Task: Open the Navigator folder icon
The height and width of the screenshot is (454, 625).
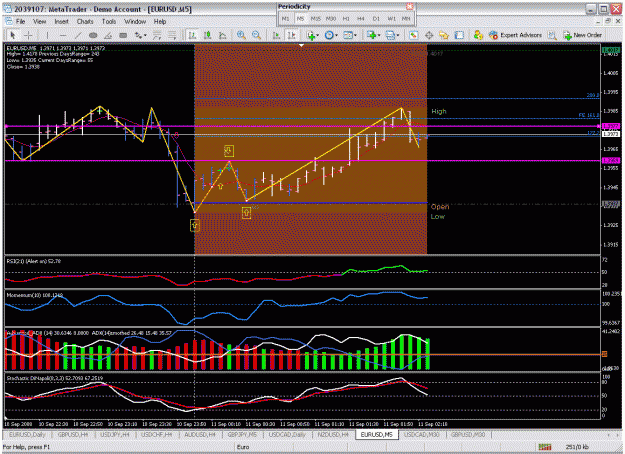Action: tap(444, 35)
